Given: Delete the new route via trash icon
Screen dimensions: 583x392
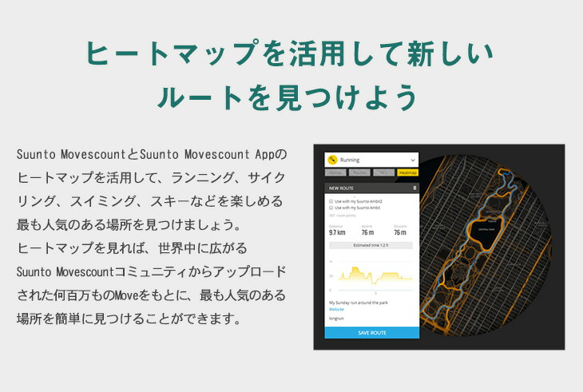Looking at the screenshot, I should [x=414, y=188].
